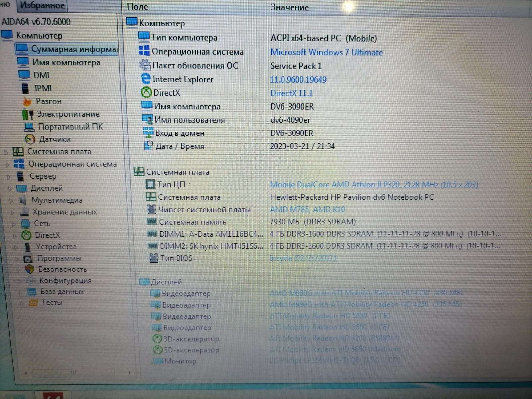The height and width of the screenshot is (399, 532).
Task: Click the Internet Explorer row icon
Action: click(146, 79)
